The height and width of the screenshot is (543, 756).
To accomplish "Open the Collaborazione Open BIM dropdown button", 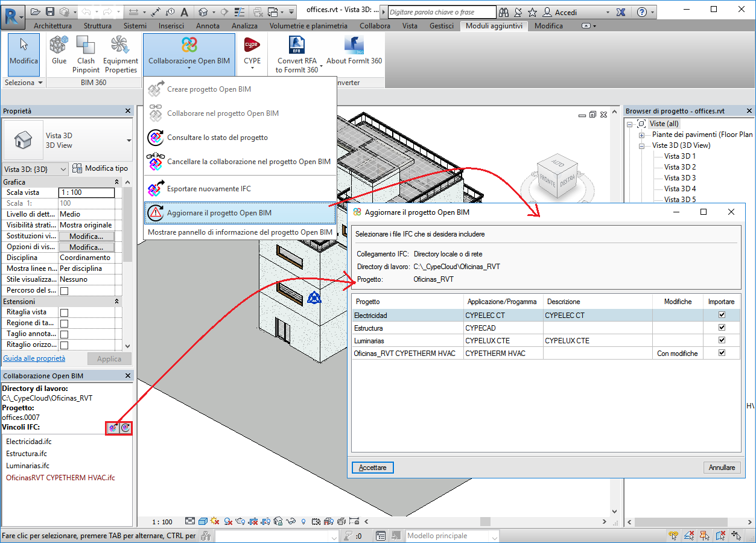I will point(189,54).
